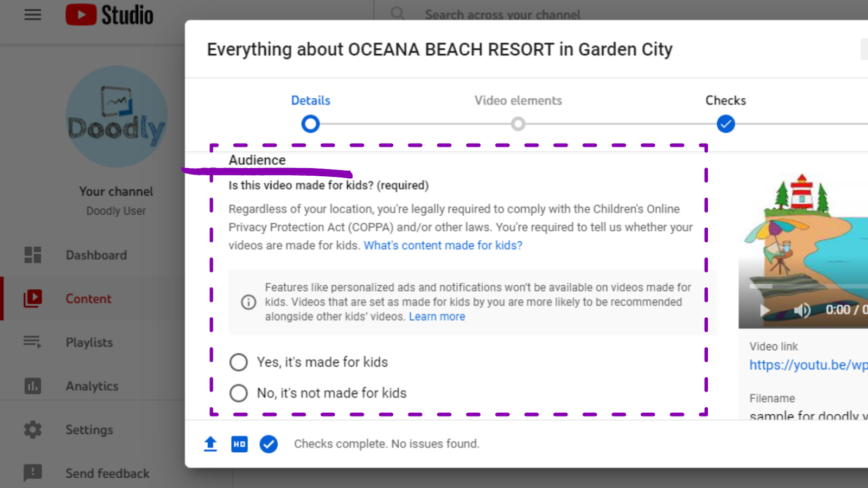Go to the Video elements step
The image size is (868, 488).
pyautogui.click(x=518, y=113)
